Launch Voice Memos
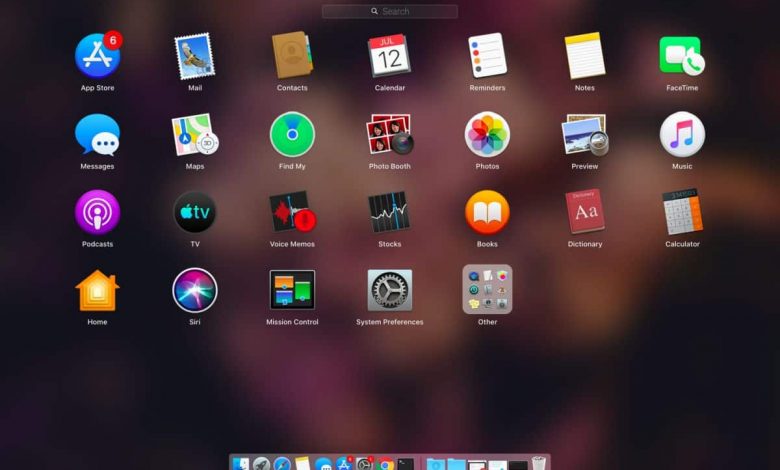This screenshot has width=780, height=470. [292, 212]
